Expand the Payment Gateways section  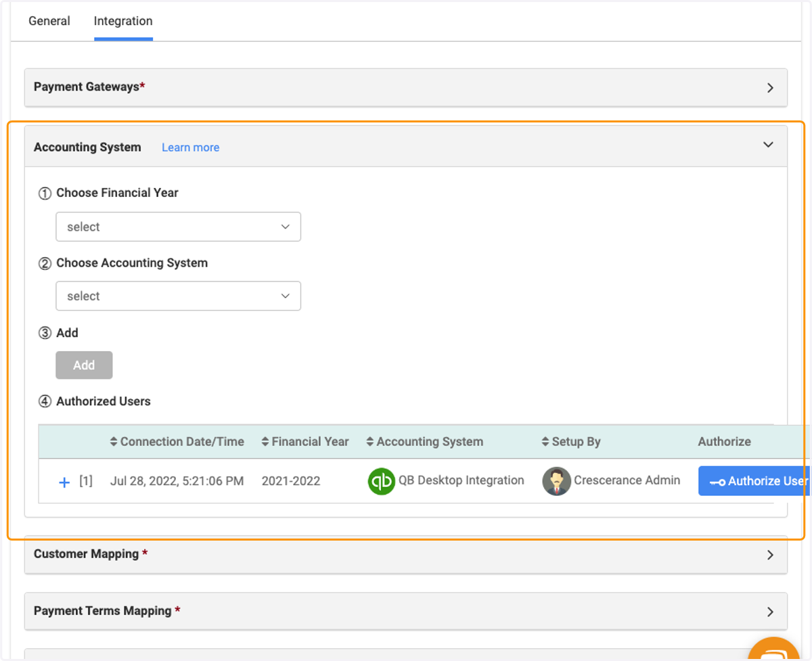tap(770, 87)
